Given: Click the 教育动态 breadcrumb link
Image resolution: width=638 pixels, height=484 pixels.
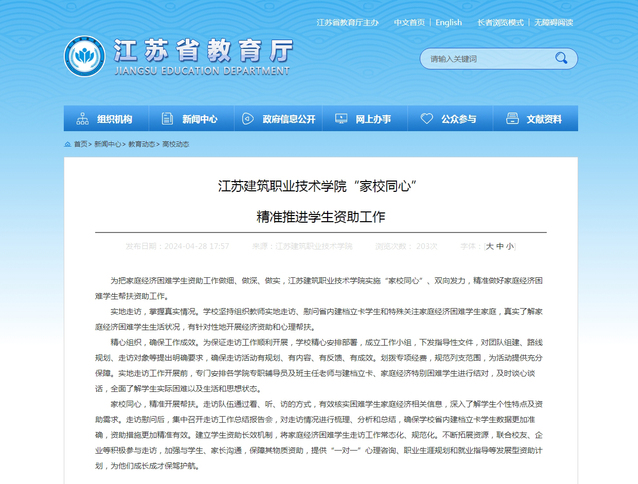Looking at the screenshot, I should pyautogui.click(x=141, y=144).
